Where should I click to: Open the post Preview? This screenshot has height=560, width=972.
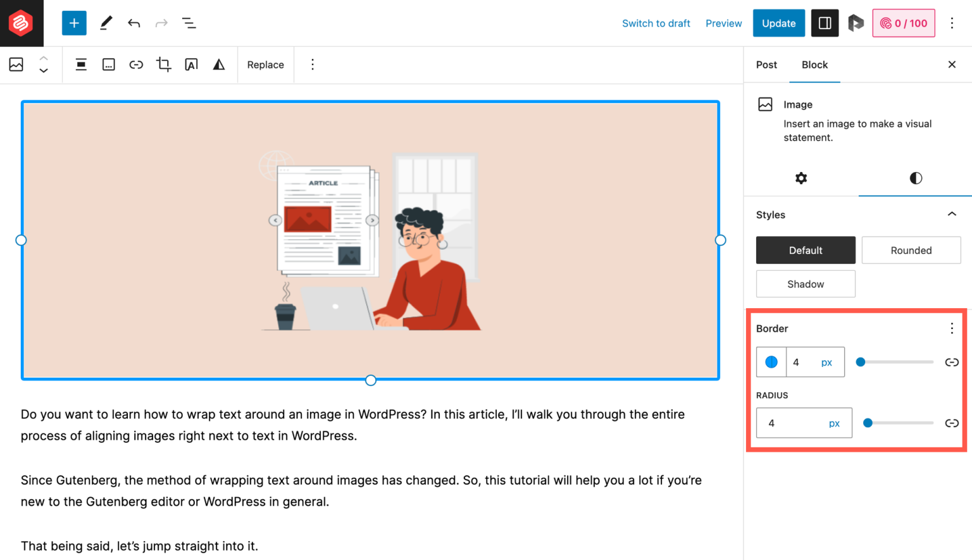724,23
